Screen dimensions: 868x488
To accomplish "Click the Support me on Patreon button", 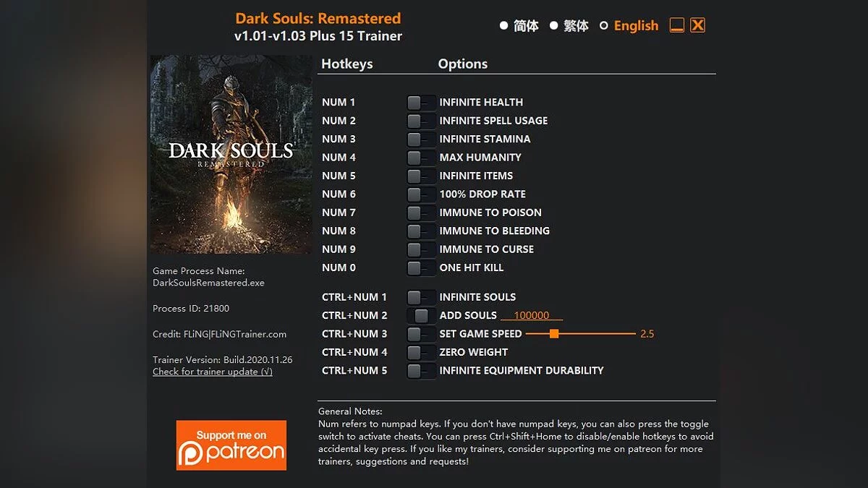I will (231, 445).
